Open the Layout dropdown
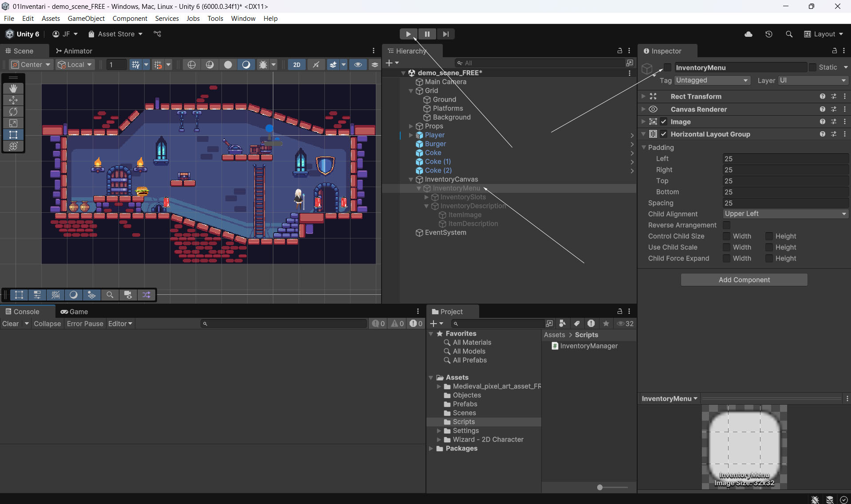Screen dimensions: 851x504 click(824, 34)
